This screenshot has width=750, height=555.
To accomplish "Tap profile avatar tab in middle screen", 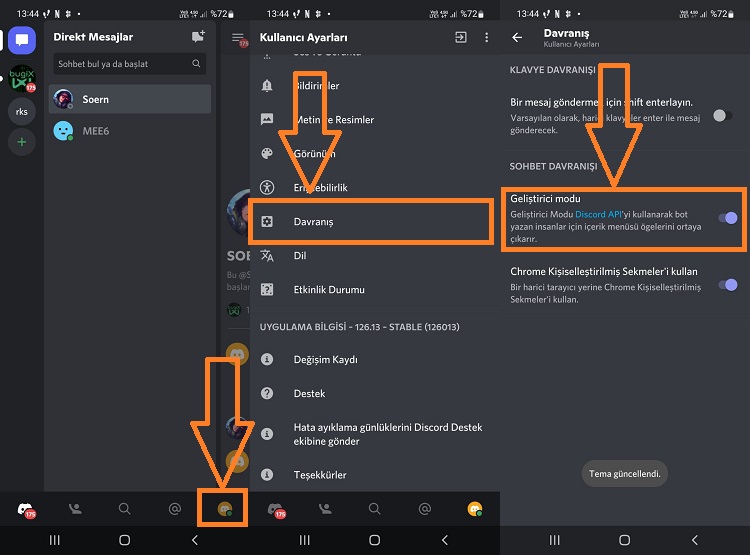I will click(475, 509).
